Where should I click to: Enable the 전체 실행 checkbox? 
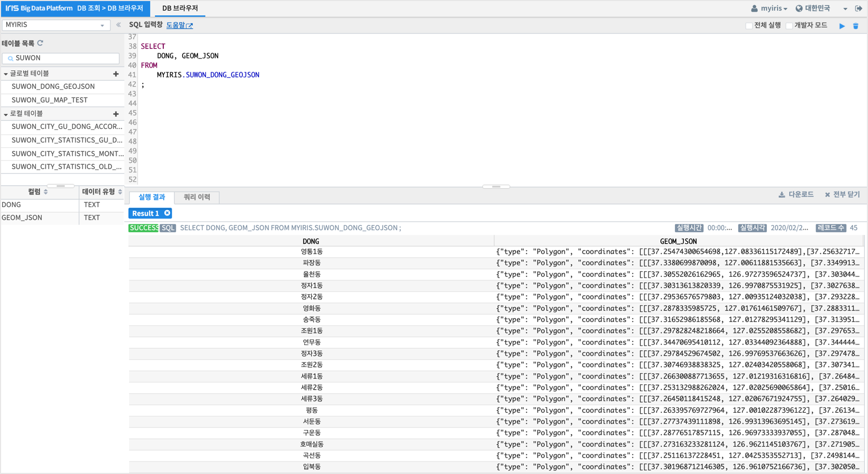click(x=749, y=26)
